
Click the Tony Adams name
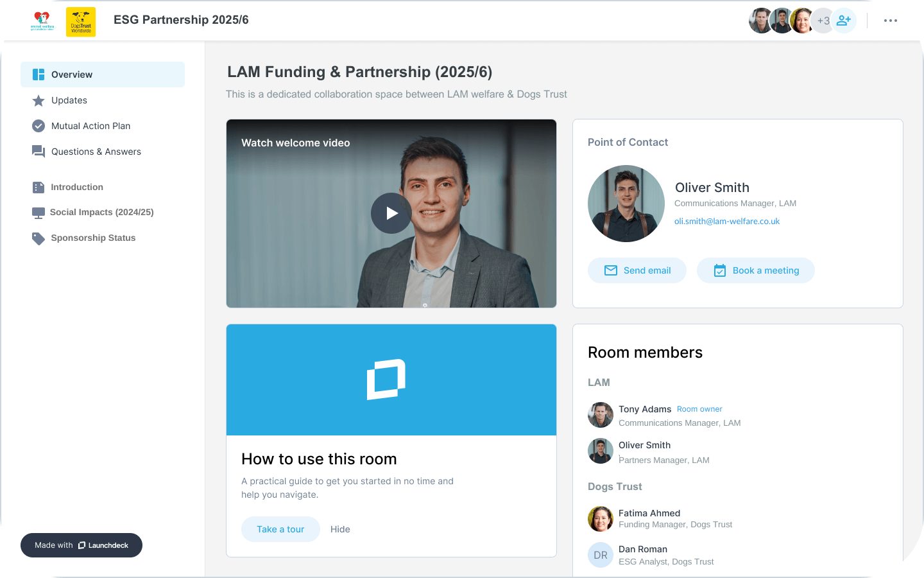coord(645,409)
